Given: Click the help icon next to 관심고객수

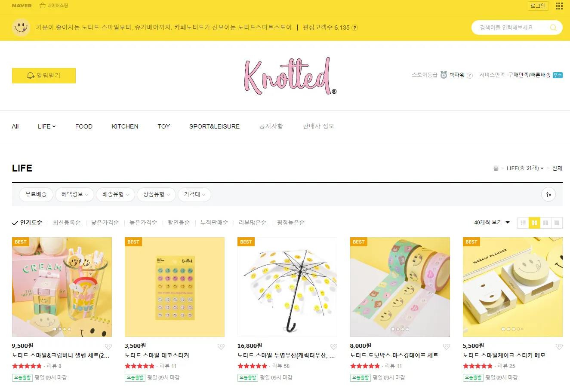Looking at the screenshot, I should (x=354, y=28).
